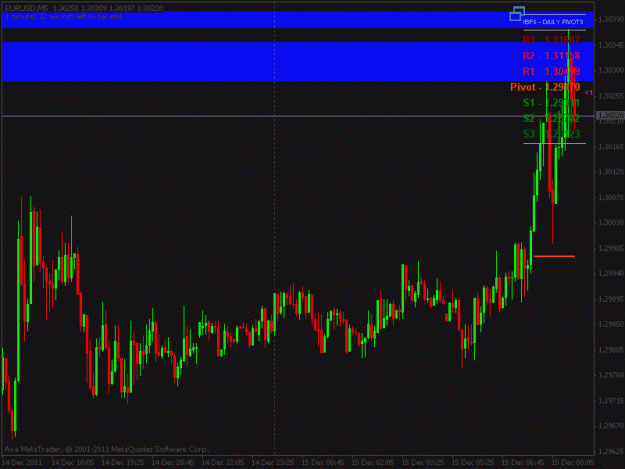Click the R1 resistance level label
Viewport: 625px width, 469px height.
pos(551,71)
